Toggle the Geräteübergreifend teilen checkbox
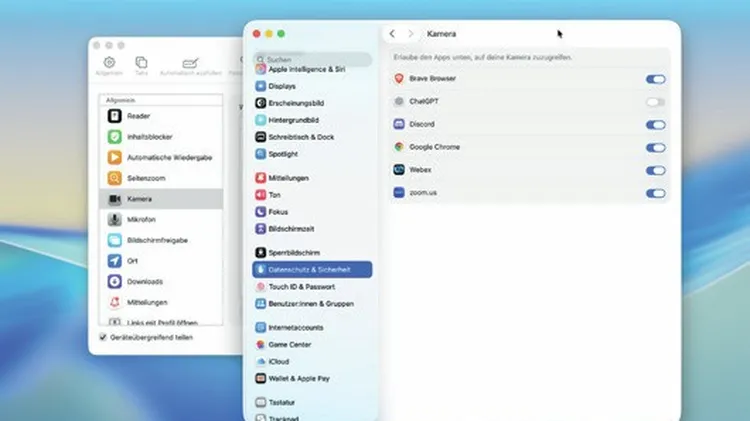 (104, 338)
